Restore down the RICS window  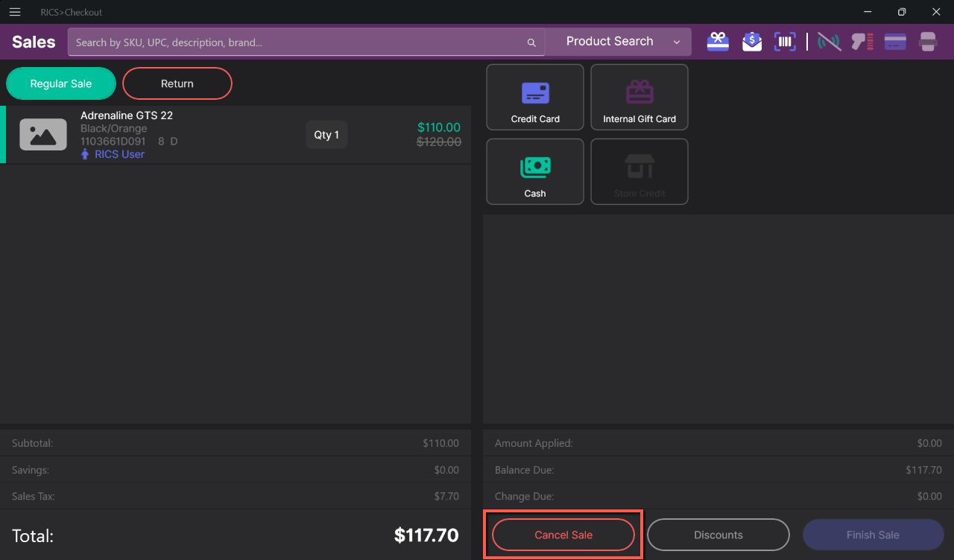click(902, 12)
